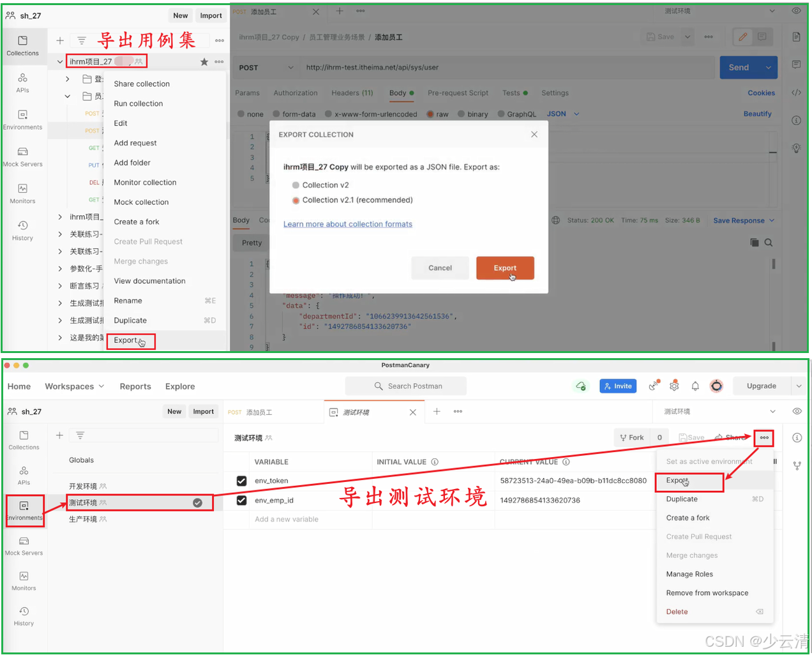Select the none body type radio
Image resolution: width=812 pixels, height=655 pixels.
click(x=241, y=114)
